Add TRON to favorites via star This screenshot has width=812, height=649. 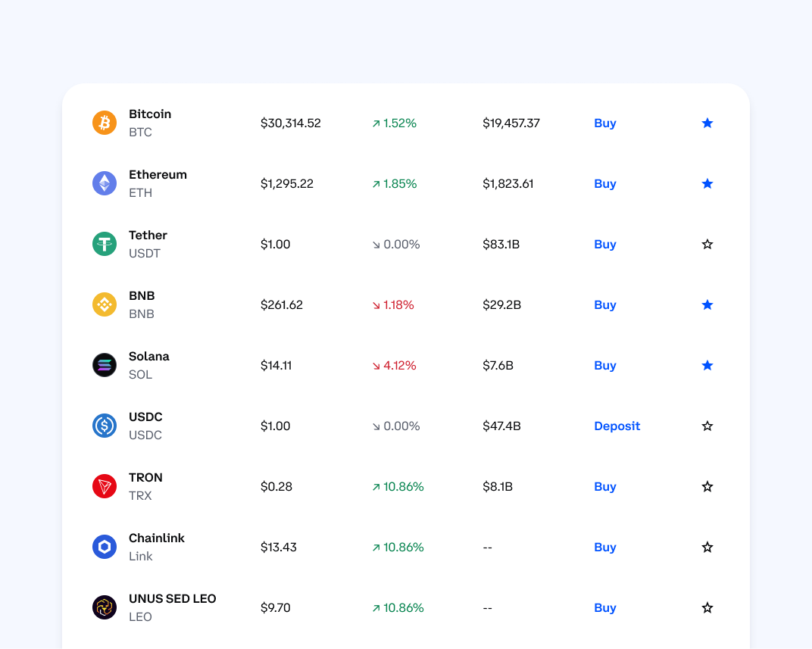[707, 486]
